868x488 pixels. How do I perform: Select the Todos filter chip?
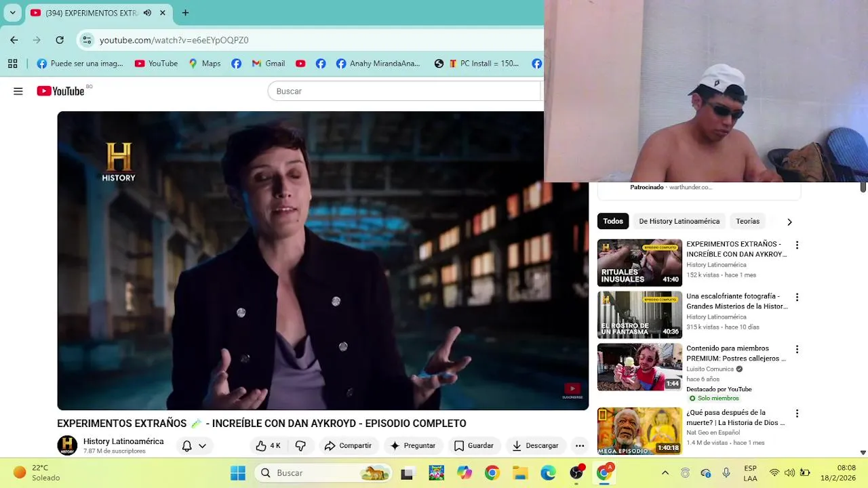pyautogui.click(x=613, y=221)
